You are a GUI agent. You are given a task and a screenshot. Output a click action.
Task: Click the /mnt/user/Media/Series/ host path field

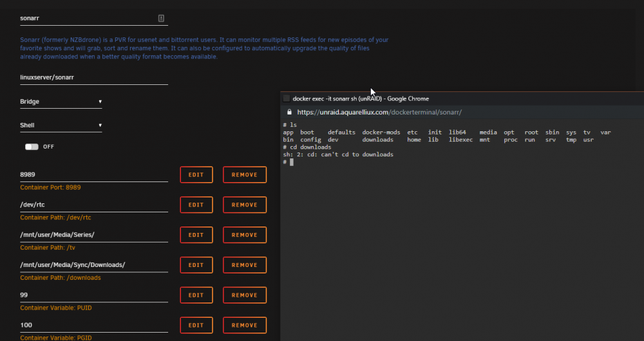point(93,235)
